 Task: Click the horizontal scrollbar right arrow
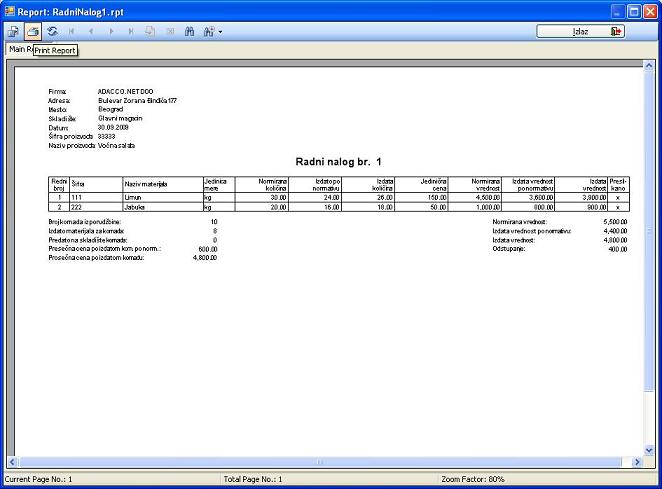(638, 462)
